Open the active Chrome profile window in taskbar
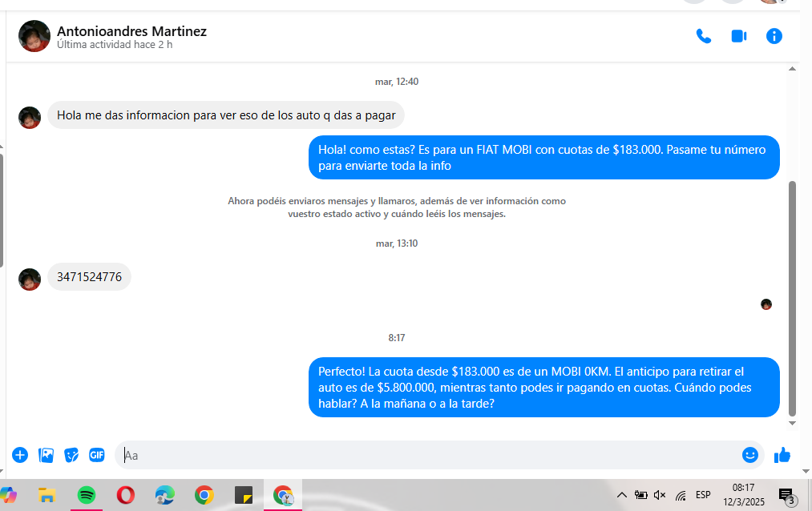This screenshot has height=511, width=812. (x=283, y=496)
